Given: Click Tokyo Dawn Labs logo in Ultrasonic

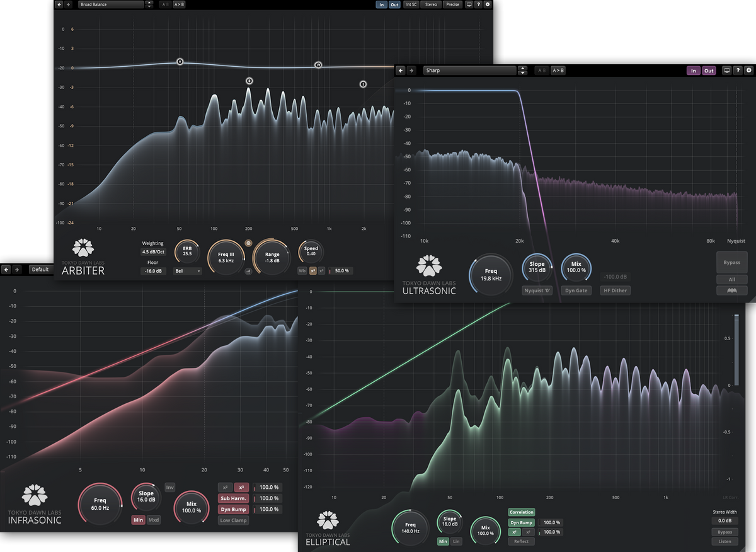Looking at the screenshot, I should (429, 266).
